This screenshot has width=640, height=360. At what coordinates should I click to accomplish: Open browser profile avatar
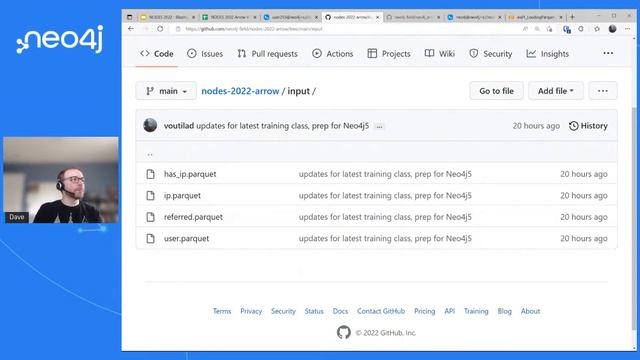point(612,29)
